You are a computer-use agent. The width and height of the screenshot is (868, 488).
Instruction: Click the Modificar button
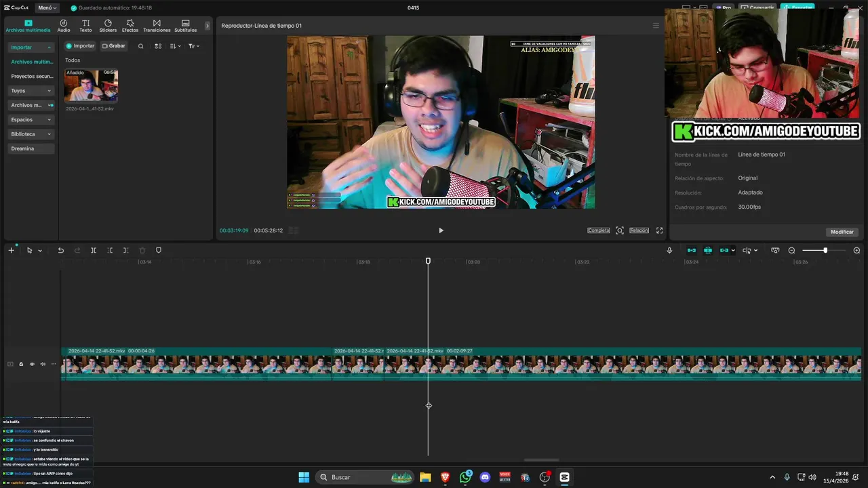coord(842,232)
